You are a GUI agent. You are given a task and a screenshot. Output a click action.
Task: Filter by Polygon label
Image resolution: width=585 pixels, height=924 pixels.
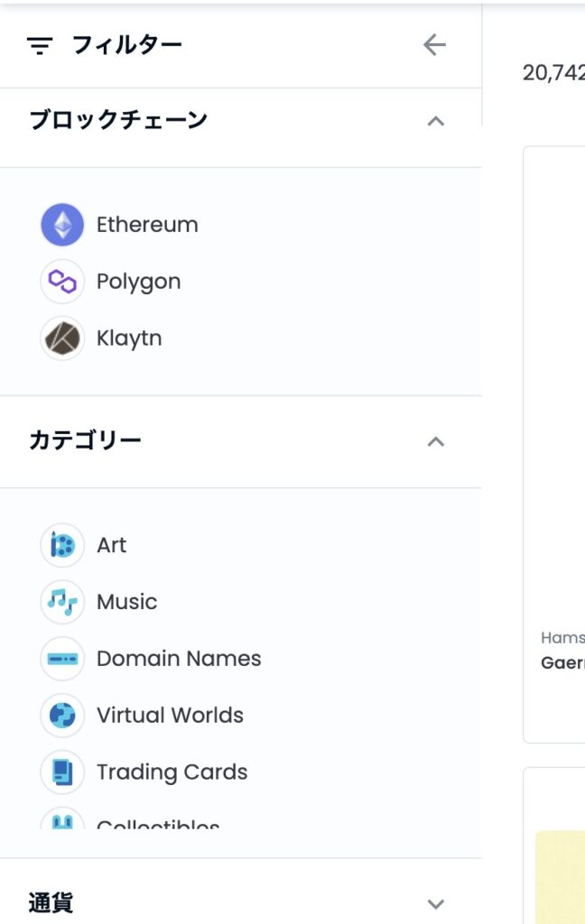click(139, 282)
